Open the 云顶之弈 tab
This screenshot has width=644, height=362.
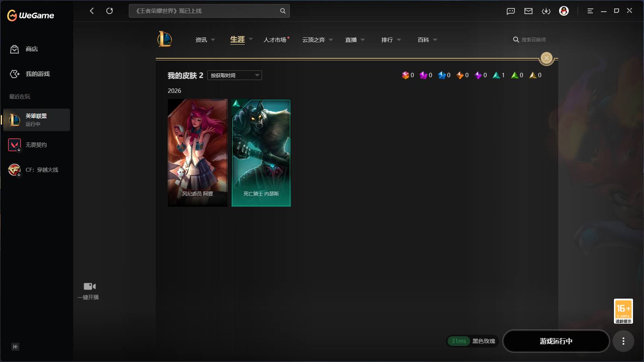(x=314, y=40)
